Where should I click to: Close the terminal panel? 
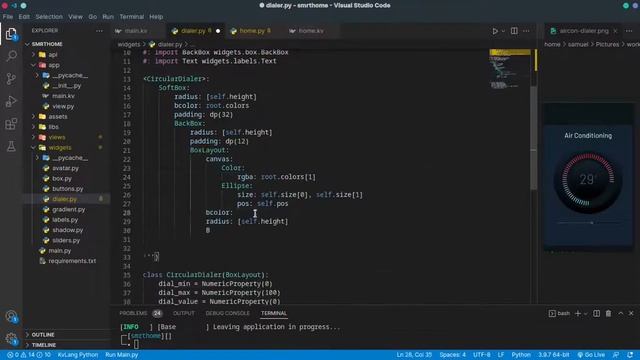pyautogui.click(x=631, y=313)
